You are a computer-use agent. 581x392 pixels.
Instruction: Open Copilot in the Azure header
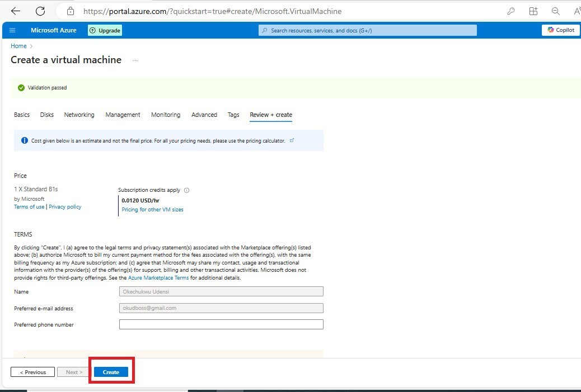click(x=561, y=30)
